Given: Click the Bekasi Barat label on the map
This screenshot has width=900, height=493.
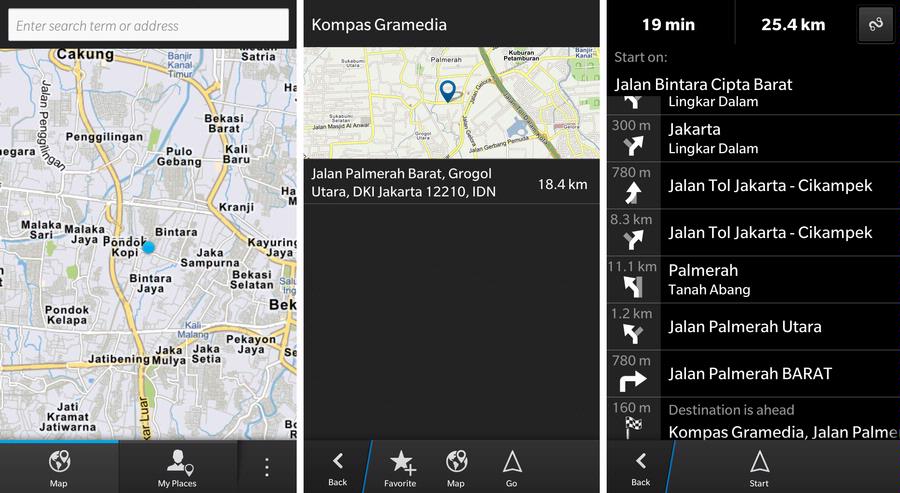Looking at the screenshot, I should pos(224,123).
